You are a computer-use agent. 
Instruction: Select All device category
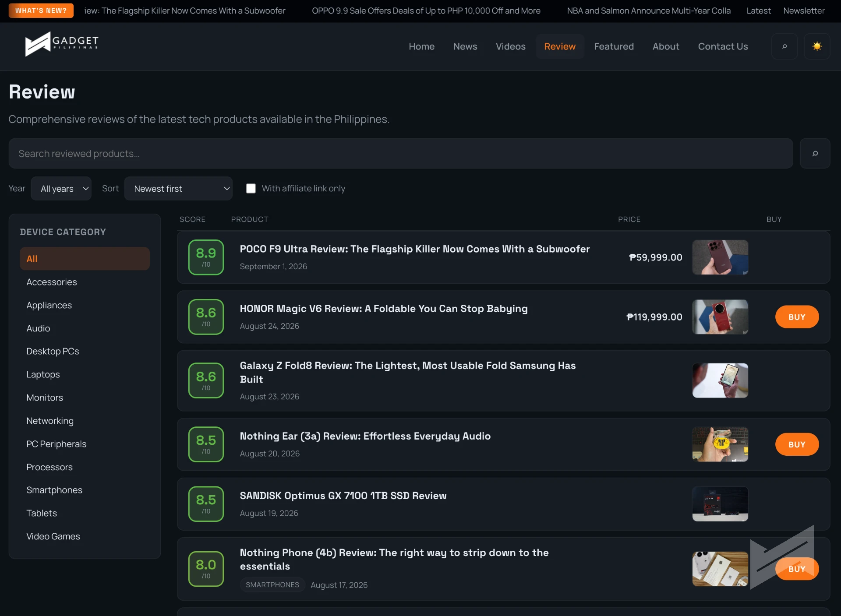[85, 259]
